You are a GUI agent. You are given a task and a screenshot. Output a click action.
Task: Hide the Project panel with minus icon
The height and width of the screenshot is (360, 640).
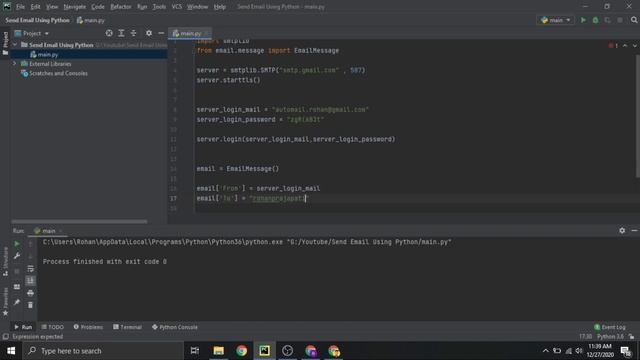[x=161, y=33]
